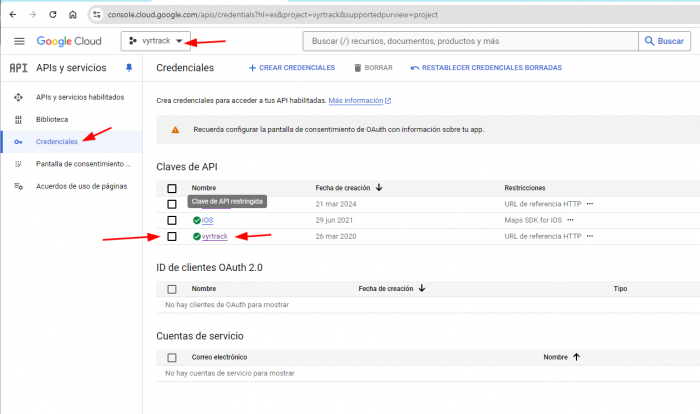Click the Buscar search button
The image size is (700, 414).
(x=664, y=41)
